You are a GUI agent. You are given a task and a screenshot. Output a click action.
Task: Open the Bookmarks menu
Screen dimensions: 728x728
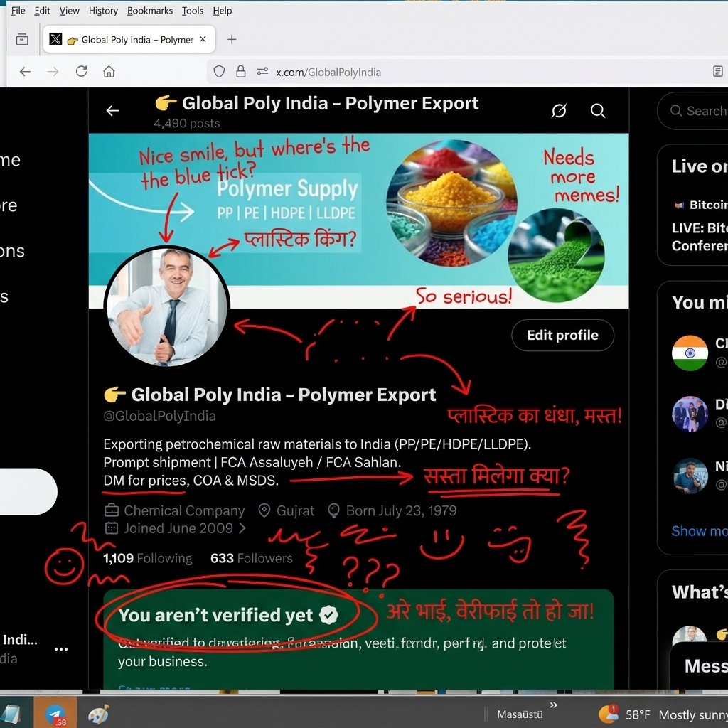pyautogui.click(x=149, y=11)
